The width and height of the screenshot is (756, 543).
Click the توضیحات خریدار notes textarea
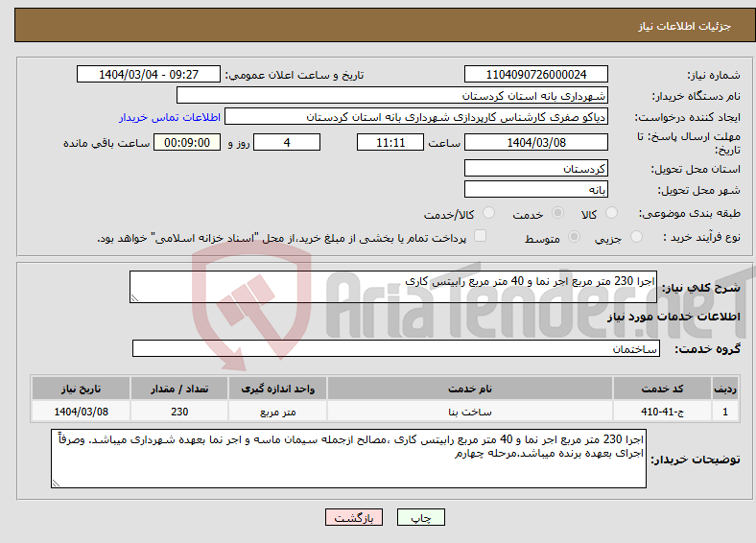tap(348, 459)
